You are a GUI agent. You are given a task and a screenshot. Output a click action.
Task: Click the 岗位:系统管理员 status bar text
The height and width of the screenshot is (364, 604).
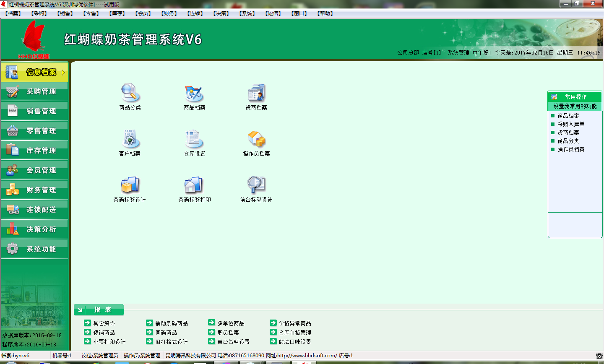pos(100,356)
